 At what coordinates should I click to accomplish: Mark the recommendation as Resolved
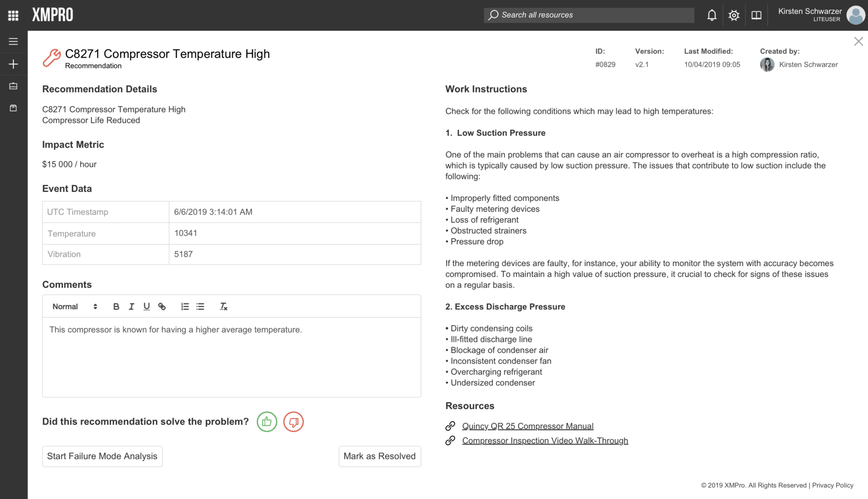379,456
